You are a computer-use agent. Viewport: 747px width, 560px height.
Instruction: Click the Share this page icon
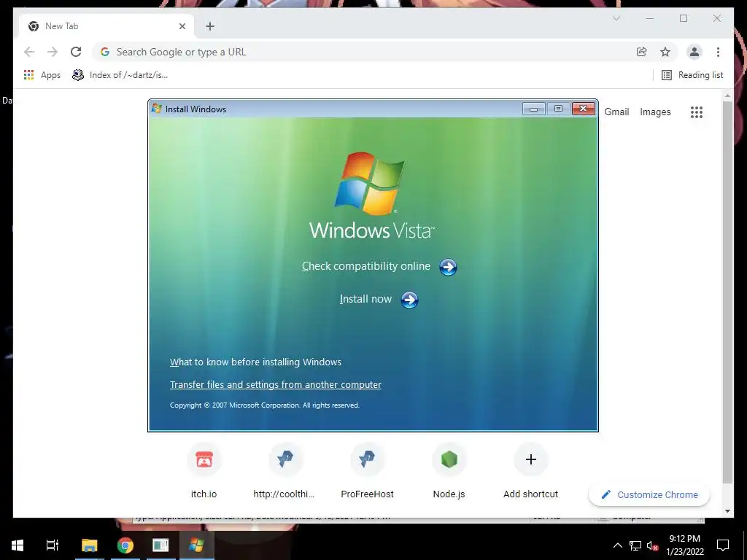pos(642,52)
